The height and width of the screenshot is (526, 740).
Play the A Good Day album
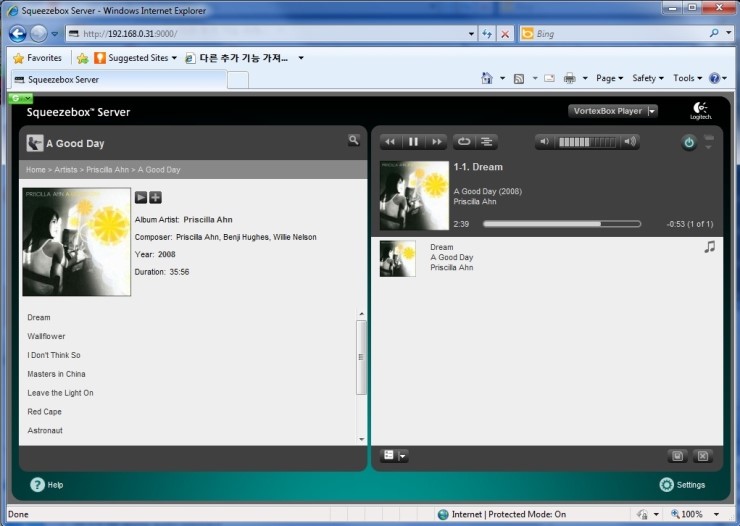[141, 197]
